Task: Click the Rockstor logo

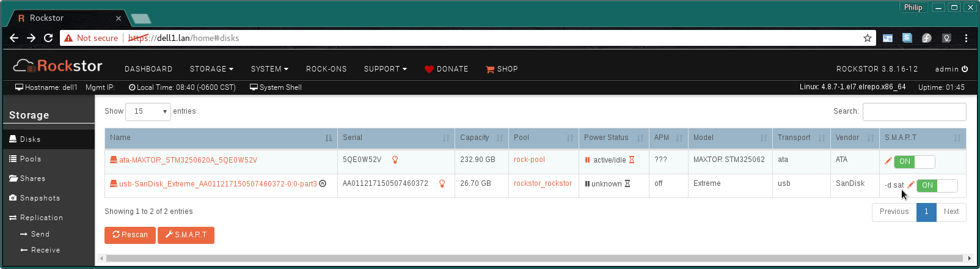Action: (x=58, y=65)
